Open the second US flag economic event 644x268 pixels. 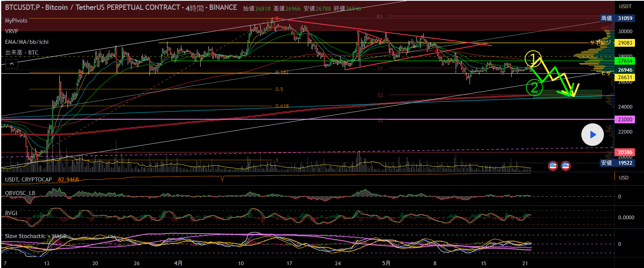565,166
